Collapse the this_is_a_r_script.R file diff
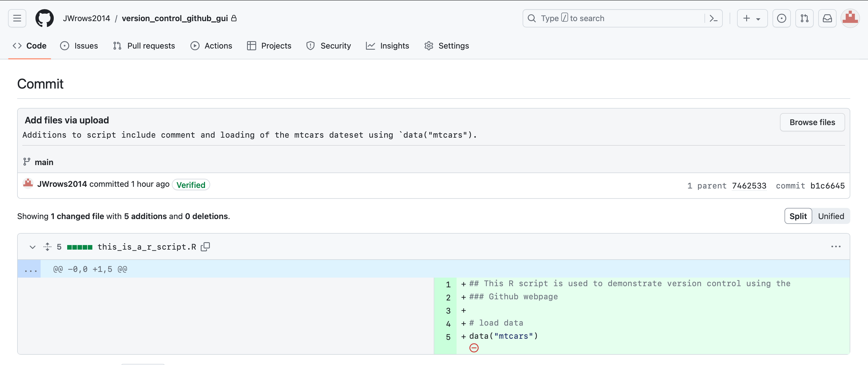Viewport: 868px width, 365px height. coord(32,247)
